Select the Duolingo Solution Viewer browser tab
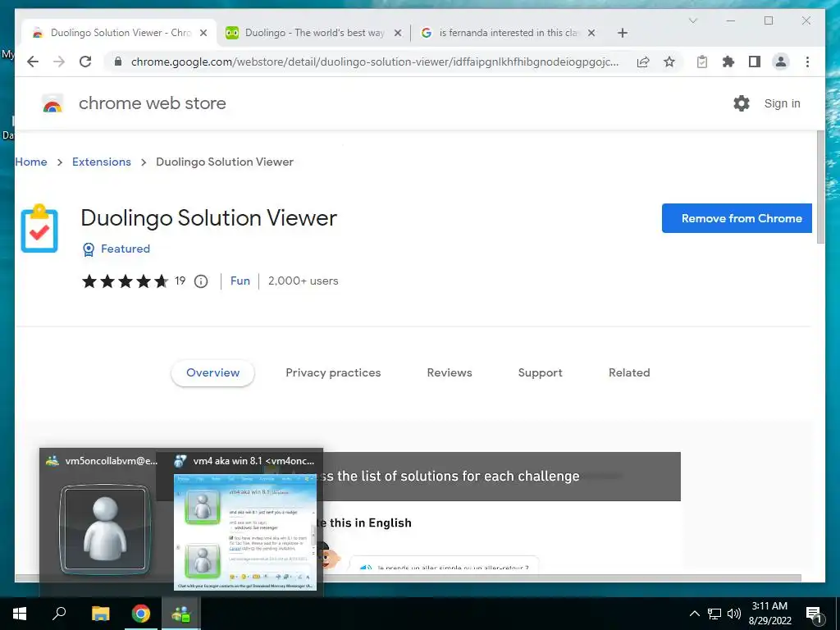Image resolution: width=840 pixels, height=630 pixels. click(x=119, y=33)
